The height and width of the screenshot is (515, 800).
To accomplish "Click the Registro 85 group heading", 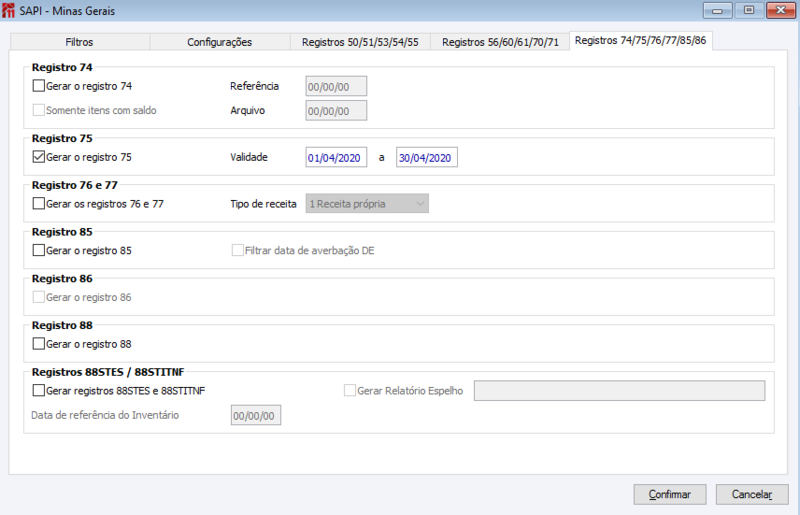I will (x=62, y=232).
